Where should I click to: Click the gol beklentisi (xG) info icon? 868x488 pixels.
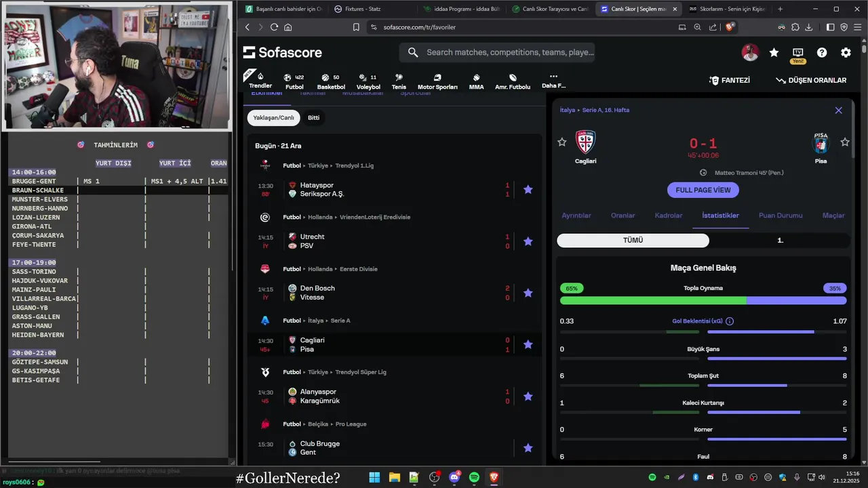730,321
